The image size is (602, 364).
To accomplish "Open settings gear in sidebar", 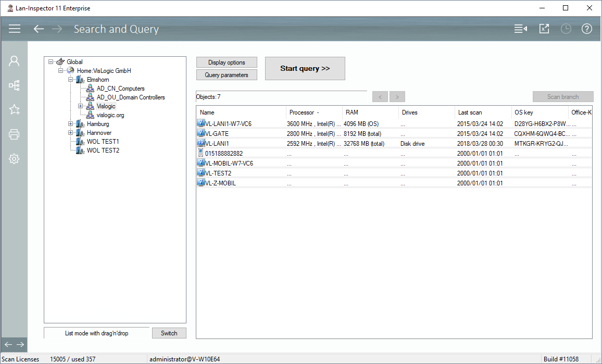I will [x=14, y=159].
